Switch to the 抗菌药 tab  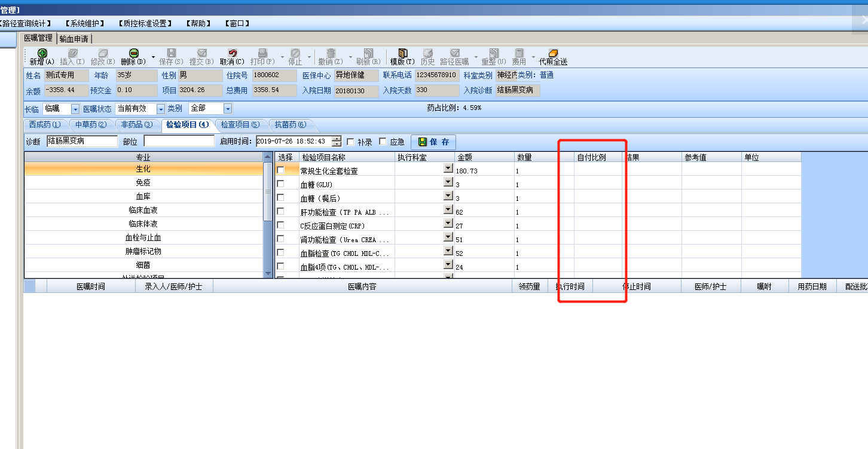(x=291, y=125)
